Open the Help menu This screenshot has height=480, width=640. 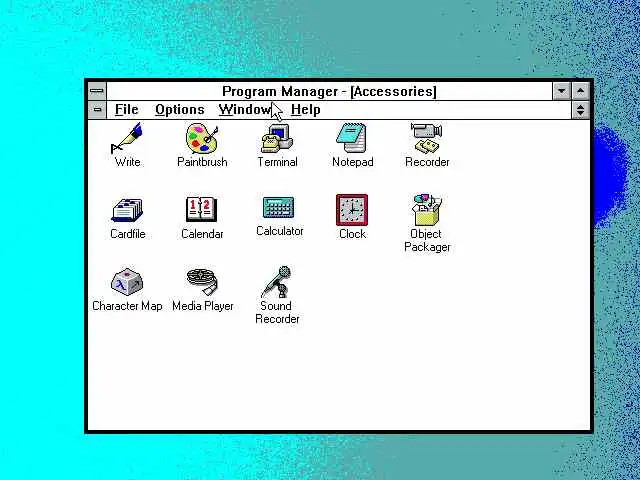coord(306,109)
